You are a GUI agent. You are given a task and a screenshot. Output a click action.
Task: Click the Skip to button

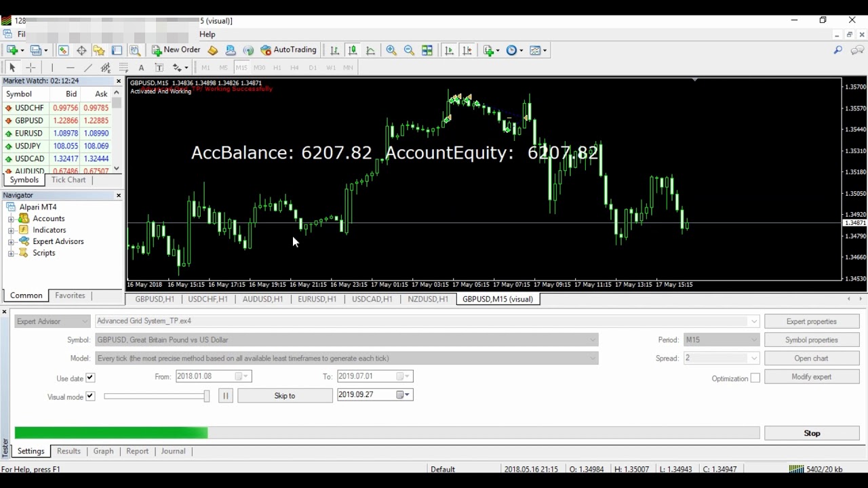point(285,395)
